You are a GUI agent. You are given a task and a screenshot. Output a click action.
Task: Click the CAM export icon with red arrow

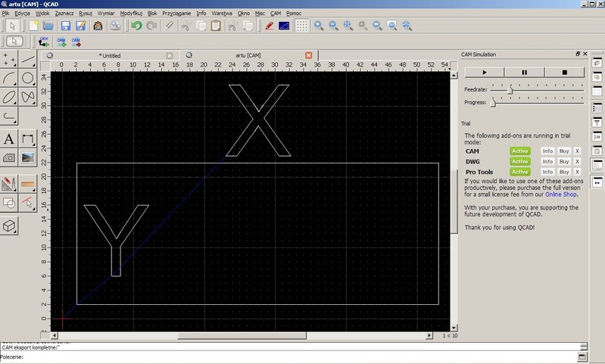point(76,42)
